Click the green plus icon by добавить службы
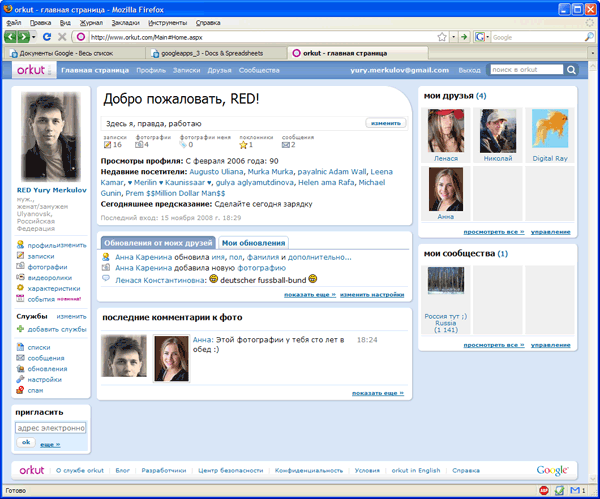600x499 pixels. click(x=20, y=329)
